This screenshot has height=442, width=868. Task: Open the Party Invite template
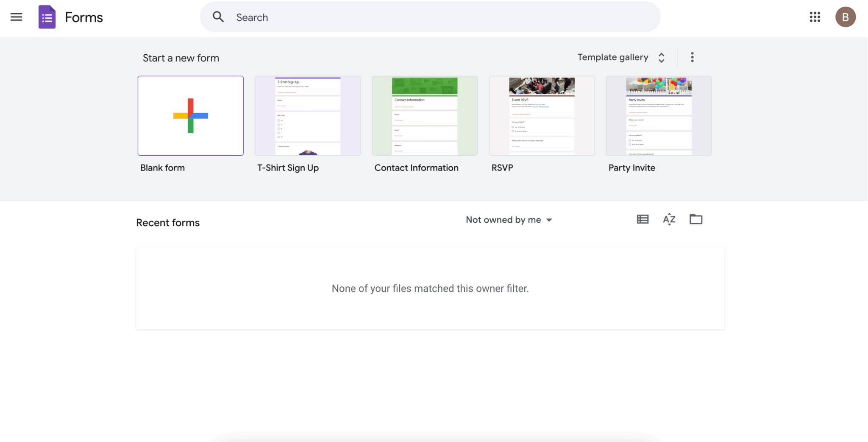[x=658, y=115]
